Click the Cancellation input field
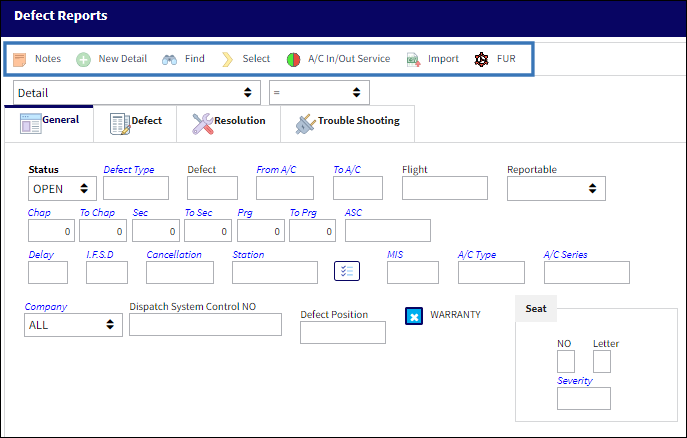This screenshot has width=687, height=438. [180, 272]
